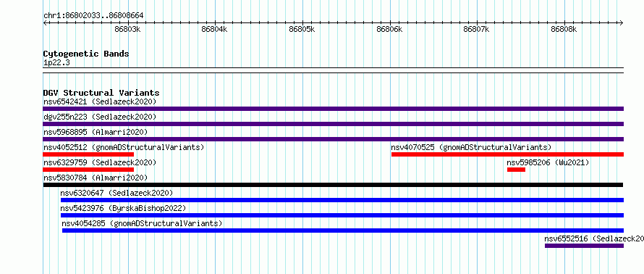Click the nsv6552516 variant label

[x=594, y=238]
